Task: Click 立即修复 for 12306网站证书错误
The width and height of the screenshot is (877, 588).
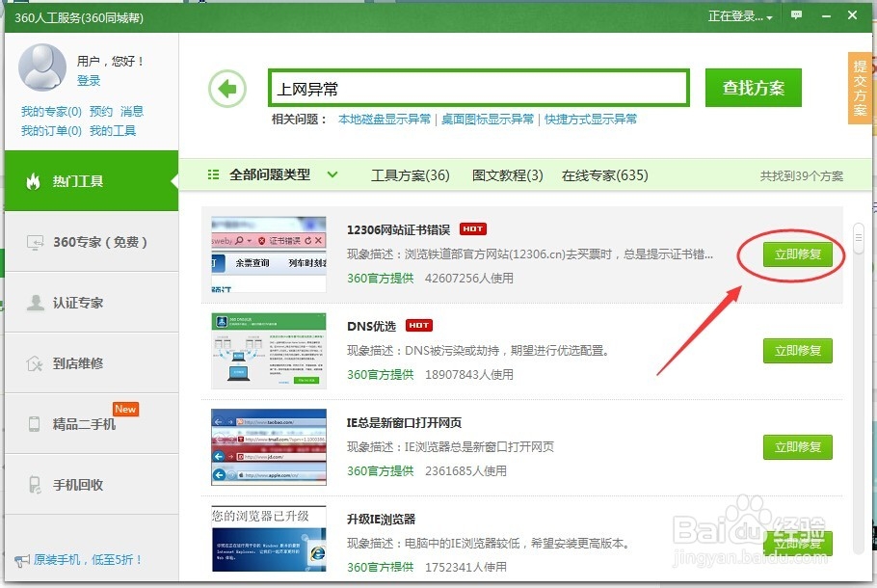Action: click(x=798, y=254)
